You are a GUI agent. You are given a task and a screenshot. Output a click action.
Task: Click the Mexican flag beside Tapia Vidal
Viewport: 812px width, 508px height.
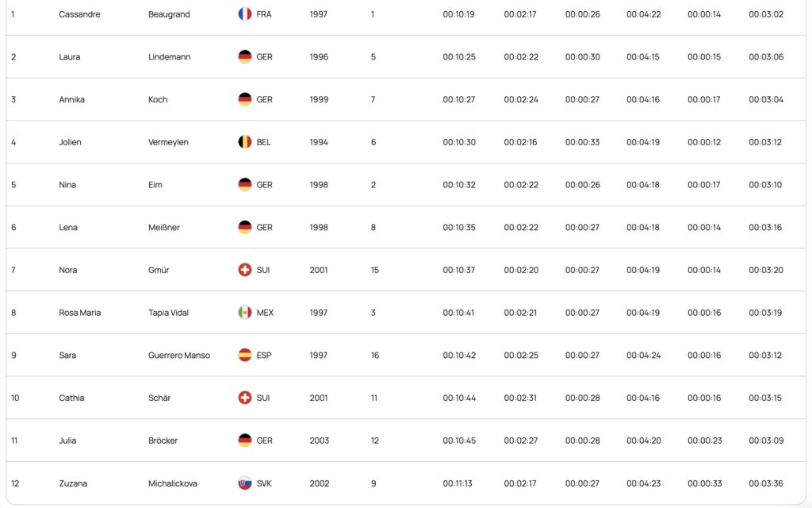pos(245,313)
